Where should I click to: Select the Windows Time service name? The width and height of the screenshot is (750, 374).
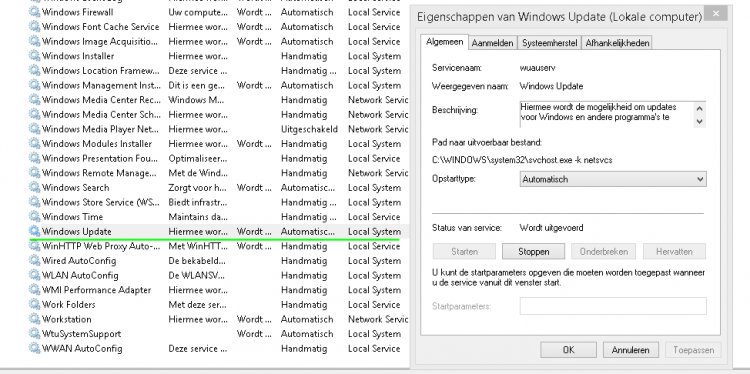coord(72,217)
